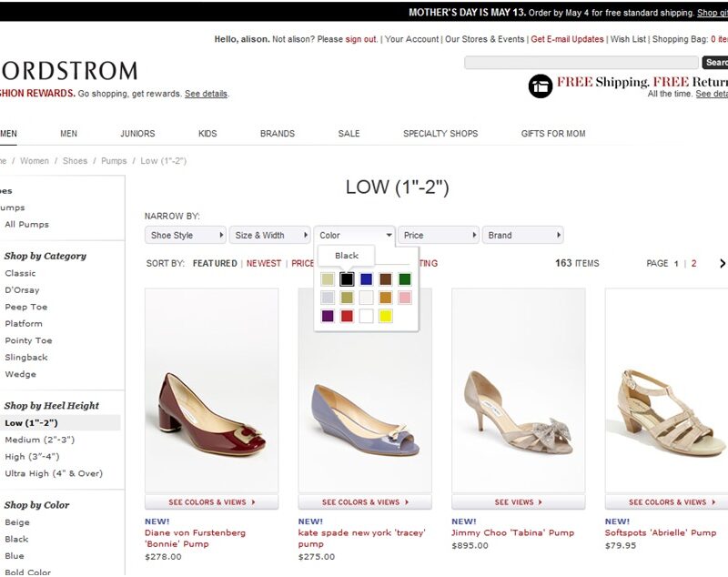Select High (3"-4") heel height
The image size is (728, 577).
[x=32, y=457]
